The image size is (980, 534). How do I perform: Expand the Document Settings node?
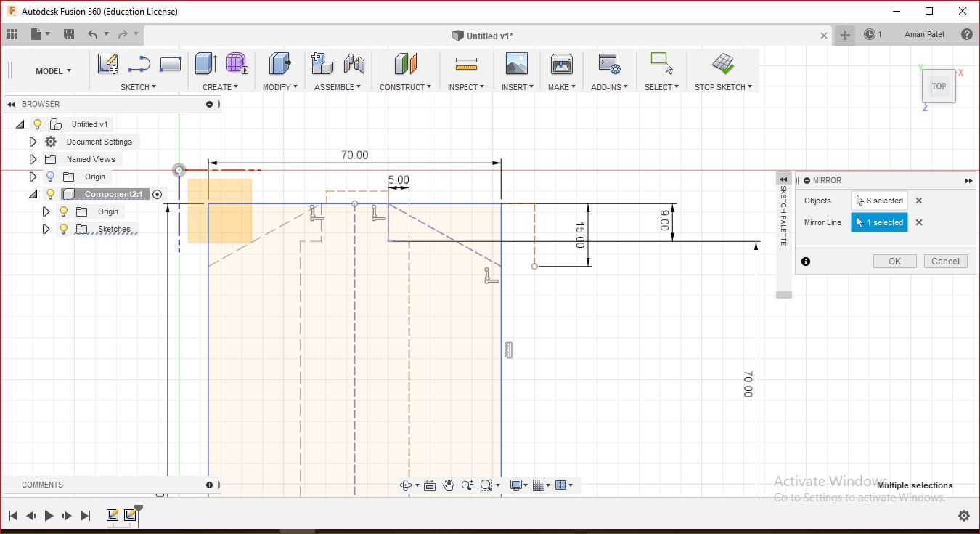click(x=33, y=142)
